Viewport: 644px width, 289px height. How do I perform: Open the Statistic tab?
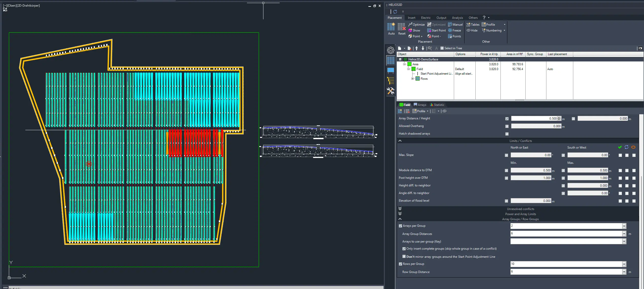tap(437, 105)
